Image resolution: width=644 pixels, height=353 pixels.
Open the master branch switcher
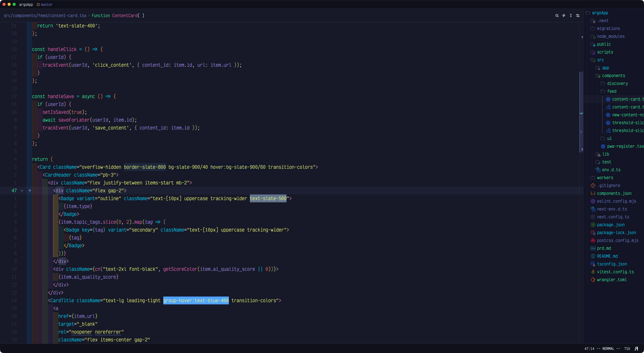pyautogui.click(x=45, y=5)
